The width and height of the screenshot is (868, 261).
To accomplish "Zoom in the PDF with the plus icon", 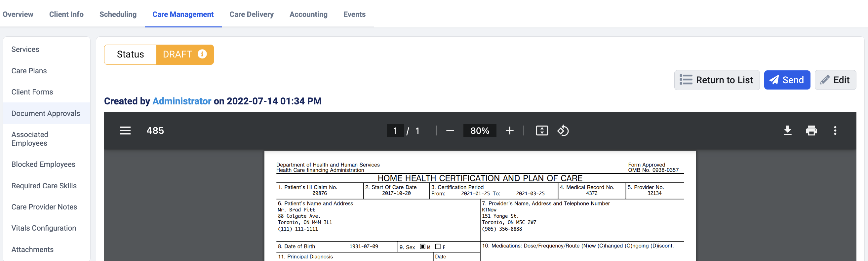I will point(509,131).
